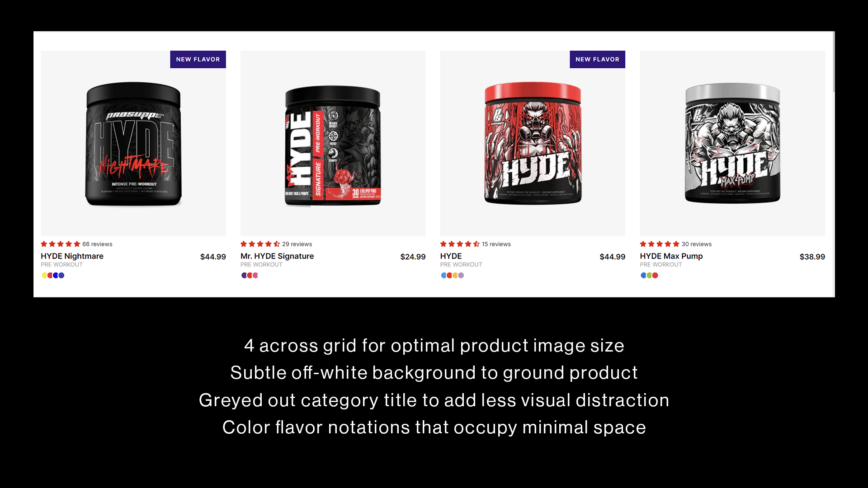868x488 pixels.
Task: Click the red-lid HYDE tub image
Action: [533, 143]
